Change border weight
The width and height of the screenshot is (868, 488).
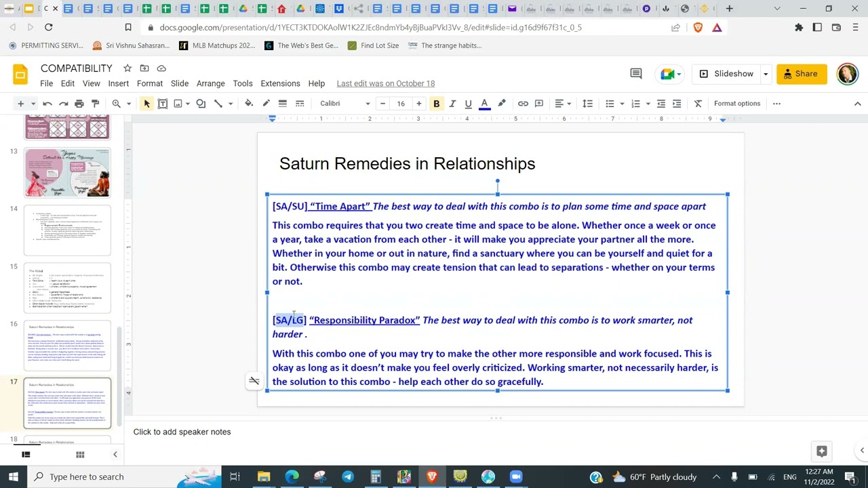point(283,104)
